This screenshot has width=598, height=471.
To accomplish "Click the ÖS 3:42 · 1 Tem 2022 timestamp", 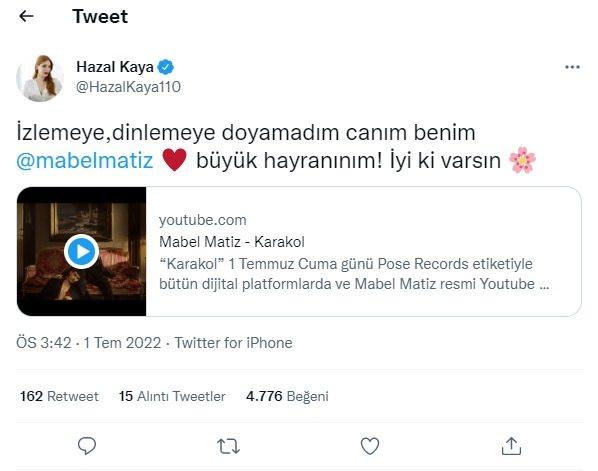I will pyautogui.click(x=88, y=343).
